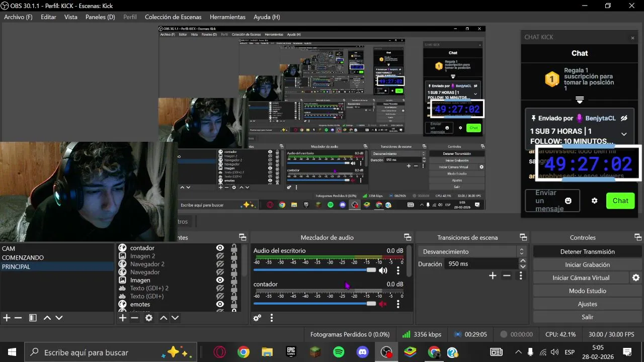Open audio mixer three-dot menu at the panel bottom
This screenshot has height=362, width=644.
(x=272, y=318)
